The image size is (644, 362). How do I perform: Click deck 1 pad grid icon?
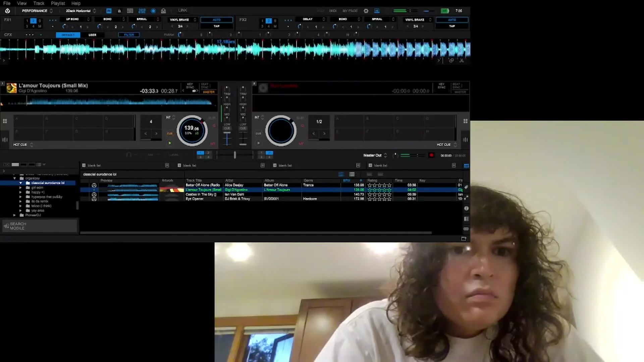(5, 121)
